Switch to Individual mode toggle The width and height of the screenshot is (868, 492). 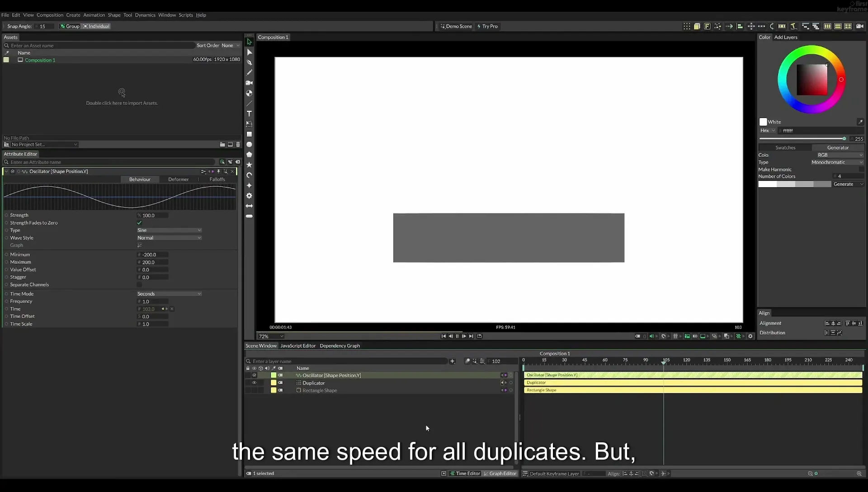point(96,26)
